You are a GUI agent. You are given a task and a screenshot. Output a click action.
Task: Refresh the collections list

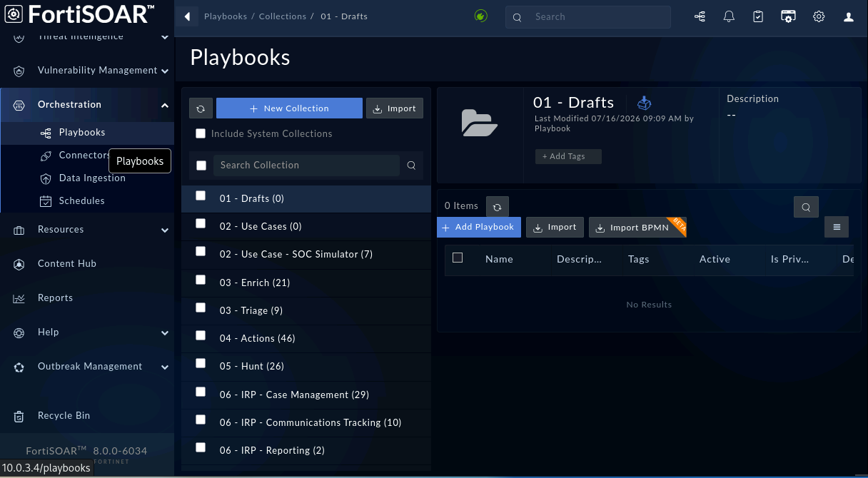coord(201,108)
